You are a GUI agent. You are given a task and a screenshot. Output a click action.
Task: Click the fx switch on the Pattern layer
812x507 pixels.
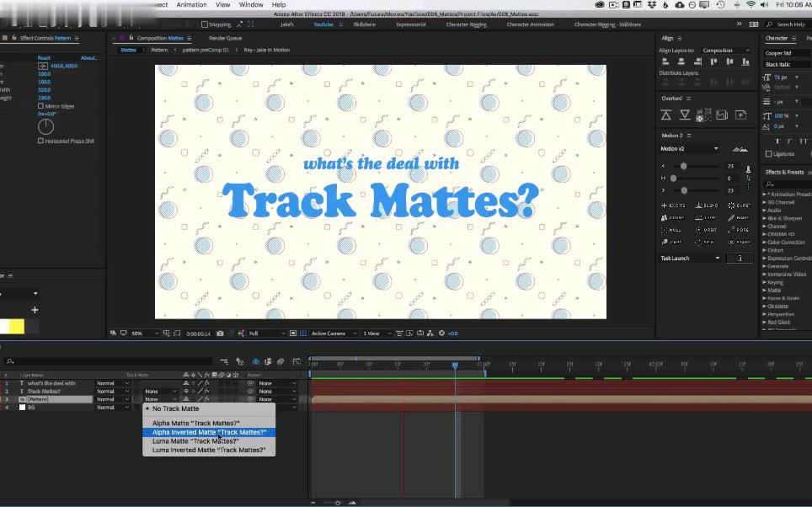[x=207, y=399]
